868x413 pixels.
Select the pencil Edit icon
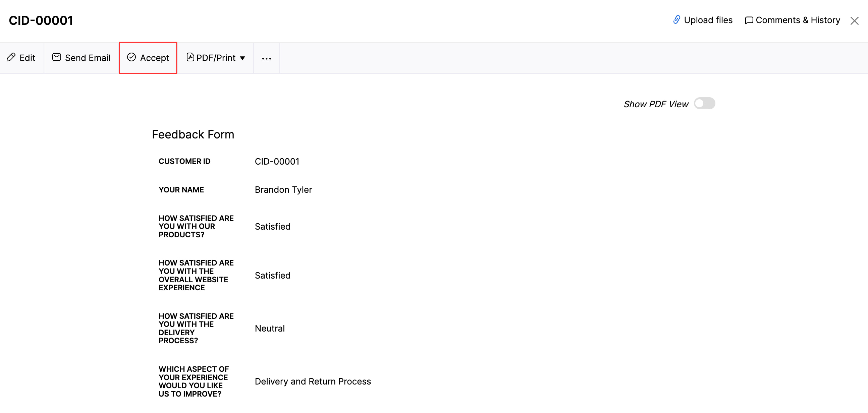click(x=11, y=57)
